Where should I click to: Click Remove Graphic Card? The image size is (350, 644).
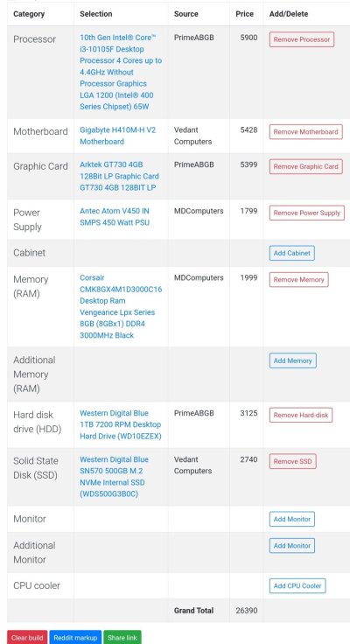[305, 166]
